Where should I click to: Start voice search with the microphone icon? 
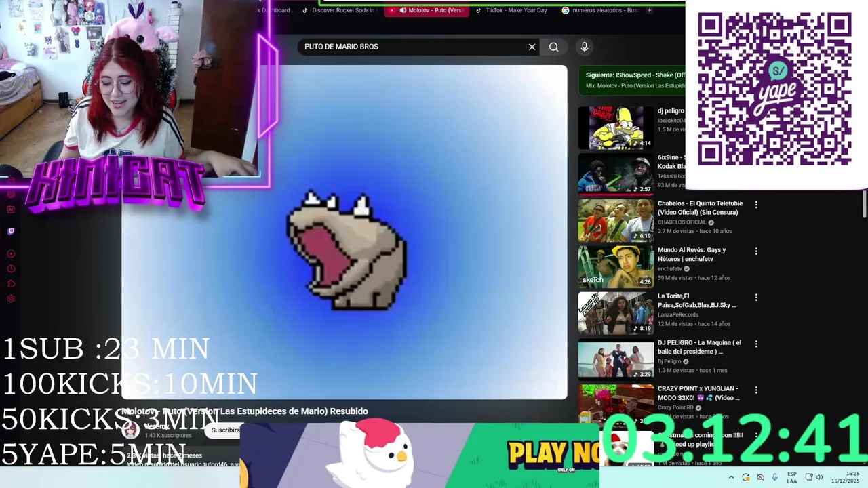585,47
